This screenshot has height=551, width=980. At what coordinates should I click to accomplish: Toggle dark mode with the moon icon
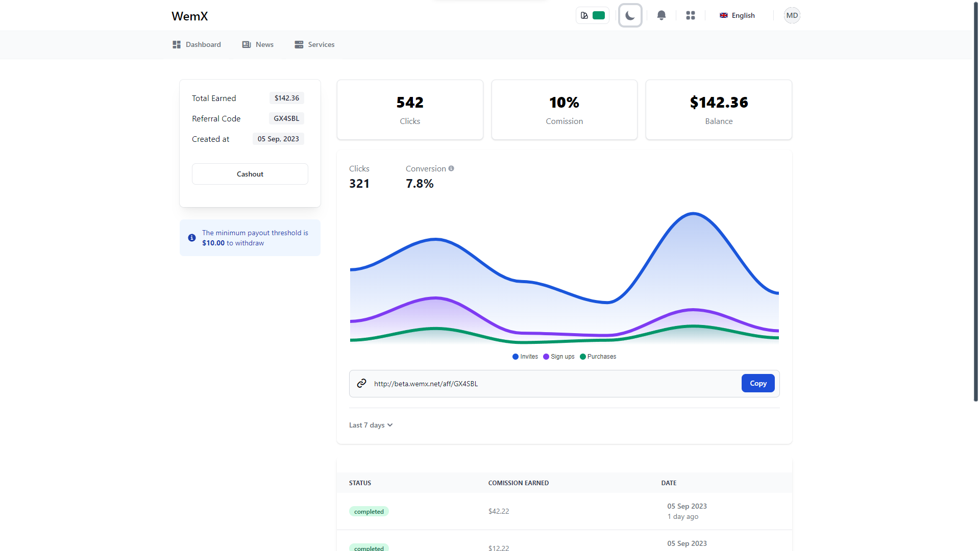click(x=630, y=15)
